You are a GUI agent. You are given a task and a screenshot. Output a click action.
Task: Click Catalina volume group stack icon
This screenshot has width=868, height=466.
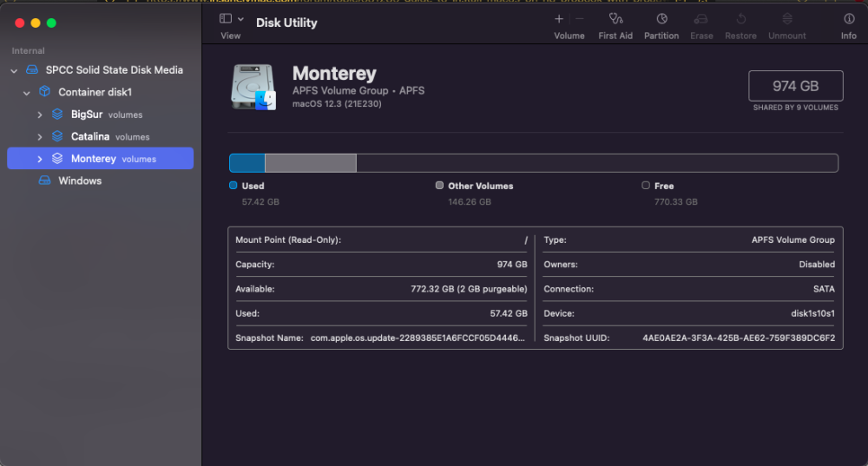pos(57,136)
